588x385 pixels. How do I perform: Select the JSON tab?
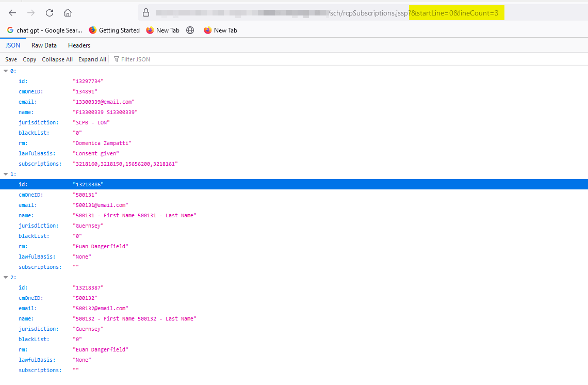[x=12, y=45]
